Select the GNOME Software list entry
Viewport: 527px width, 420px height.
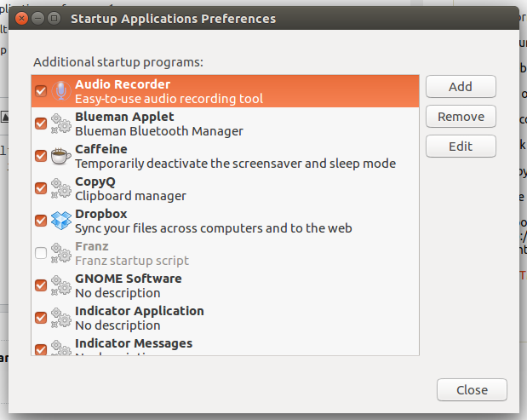213,285
